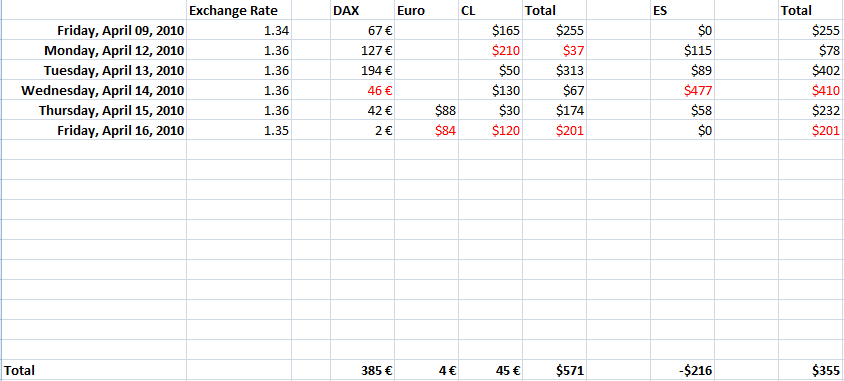
Task: Select the total value $67
Action: click(x=554, y=90)
